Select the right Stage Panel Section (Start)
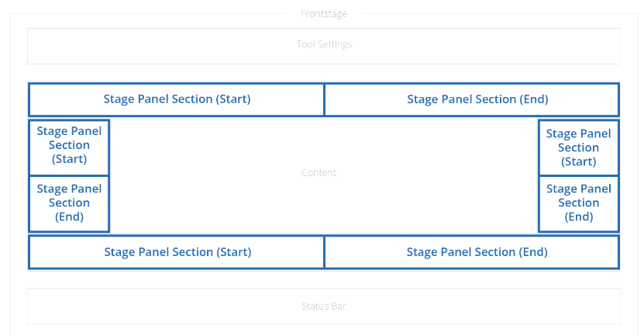 578,147
